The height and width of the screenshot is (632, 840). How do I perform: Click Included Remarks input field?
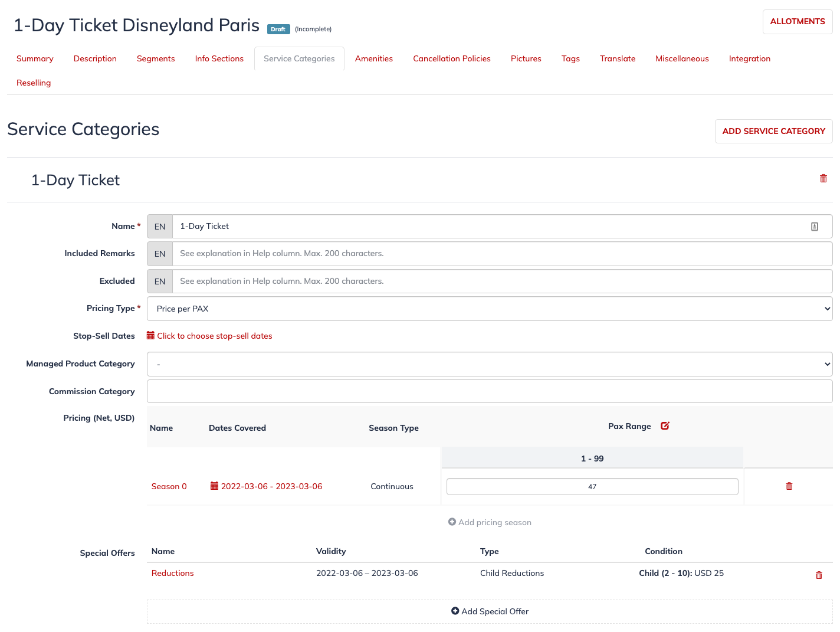click(502, 254)
